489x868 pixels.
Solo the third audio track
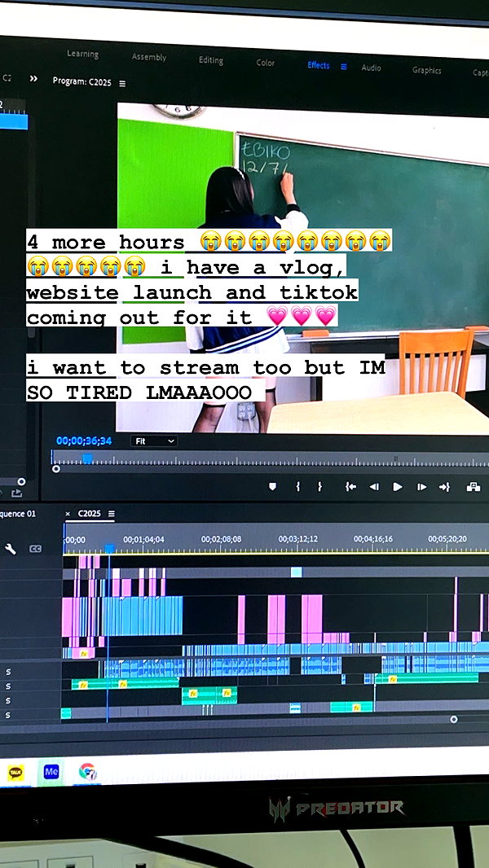click(8, 701)
